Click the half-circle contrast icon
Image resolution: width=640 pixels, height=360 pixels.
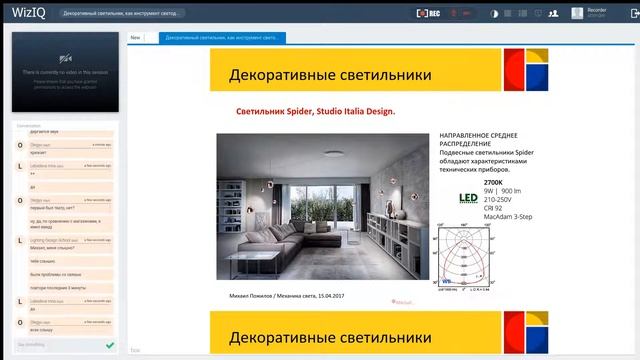point(494,14)
